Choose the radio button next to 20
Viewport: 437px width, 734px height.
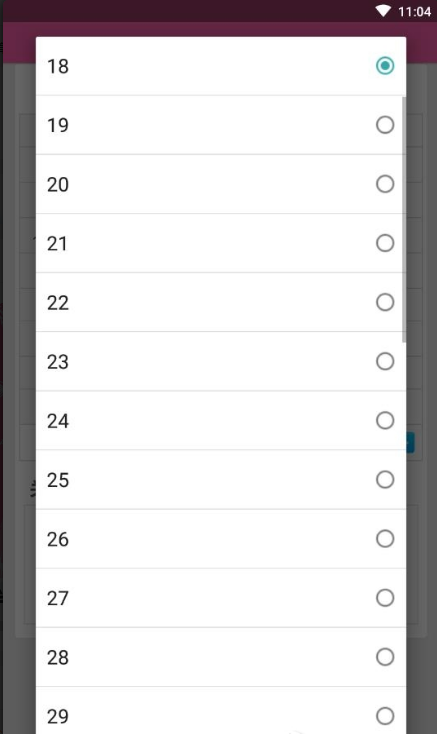tap(385, 184)
